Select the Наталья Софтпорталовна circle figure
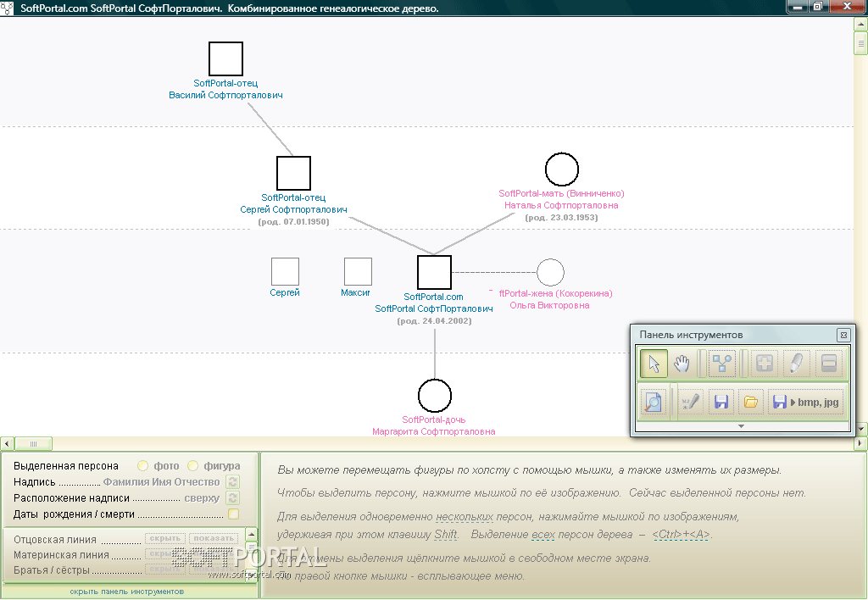Image resolution: width=868 pixels, height=600 pixels. pyautogui.click(x=562, y=169)
